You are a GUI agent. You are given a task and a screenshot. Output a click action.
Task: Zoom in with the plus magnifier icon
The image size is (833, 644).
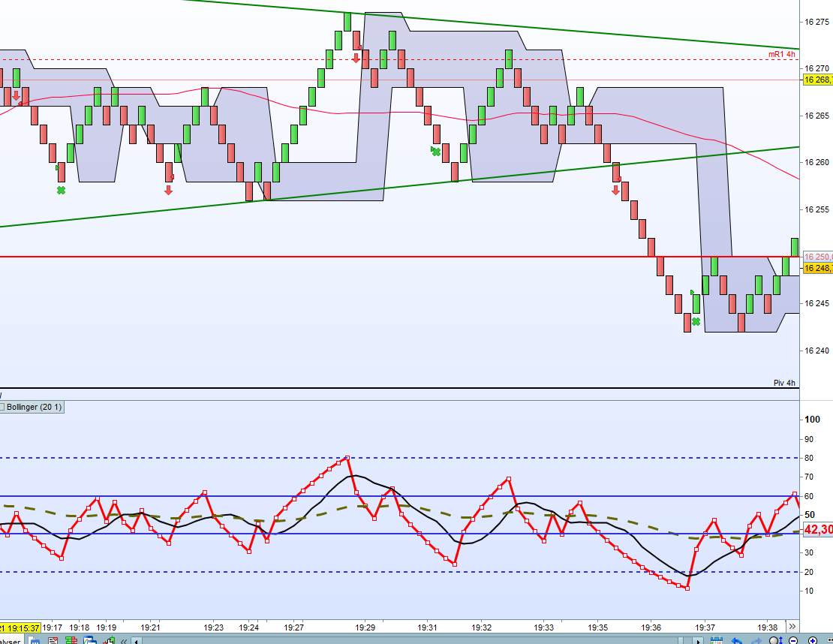click(813, 640)
